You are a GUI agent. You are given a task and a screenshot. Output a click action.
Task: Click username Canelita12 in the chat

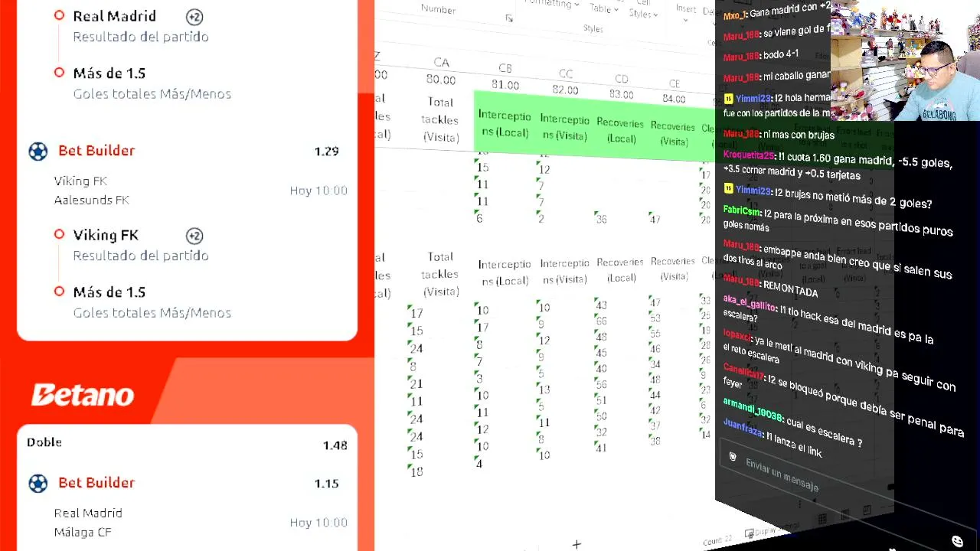click(743, 373)
